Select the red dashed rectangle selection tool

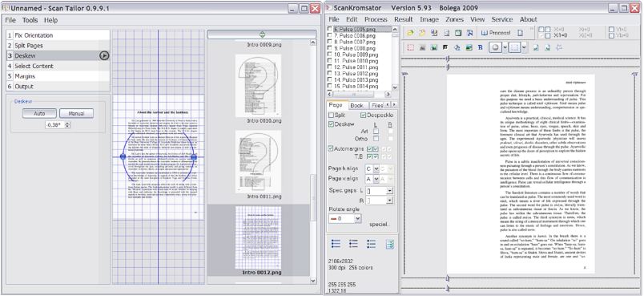410,47
